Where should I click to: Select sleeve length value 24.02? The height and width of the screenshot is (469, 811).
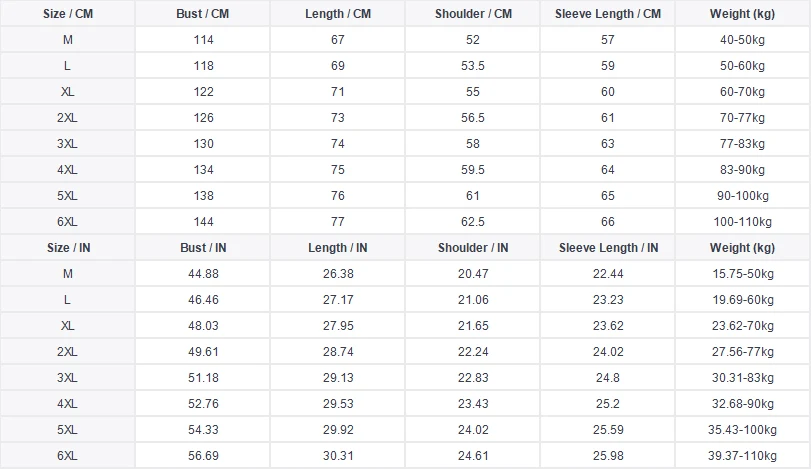click(608, 352)
